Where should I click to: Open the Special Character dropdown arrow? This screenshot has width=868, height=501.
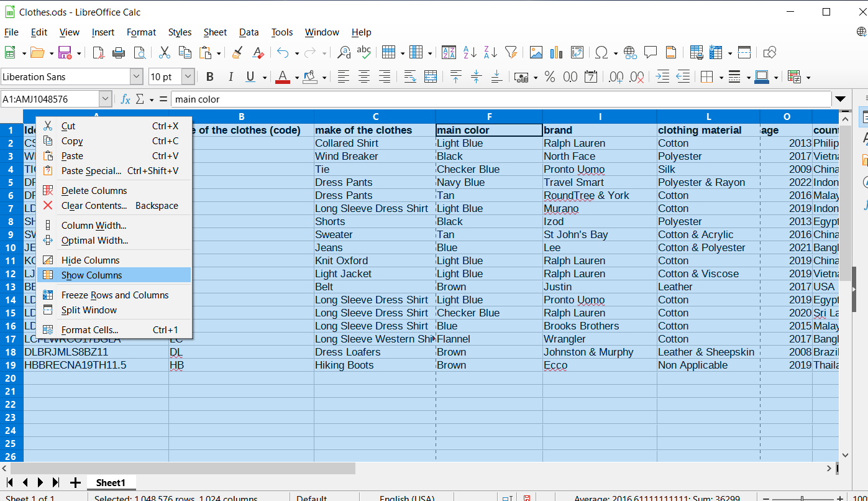point(615,53)
